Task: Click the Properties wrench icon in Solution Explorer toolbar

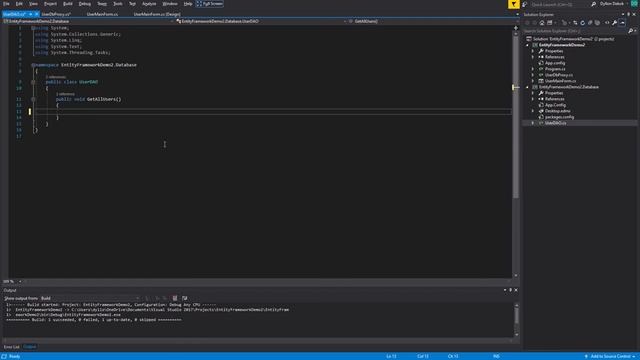Action: tap(614, 23)
